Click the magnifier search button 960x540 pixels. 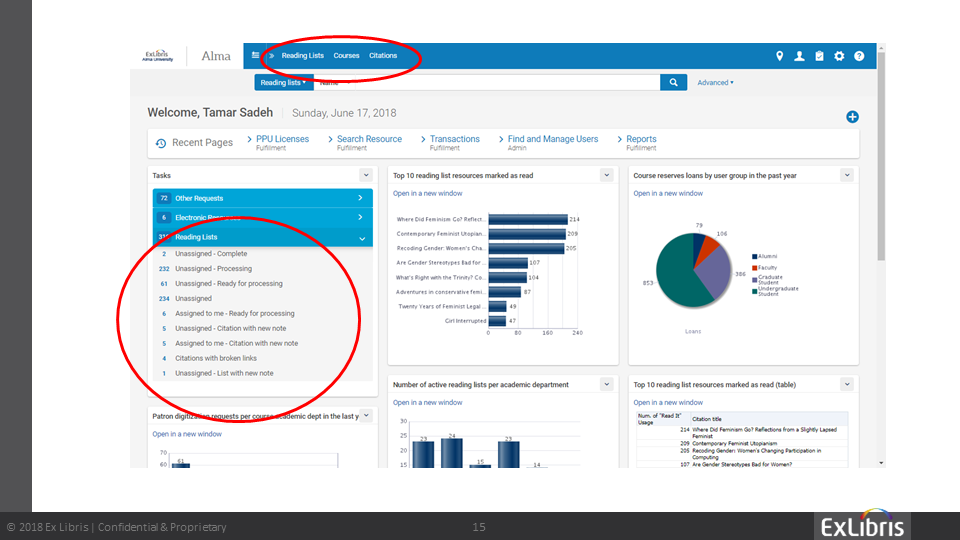click(673, 83)
